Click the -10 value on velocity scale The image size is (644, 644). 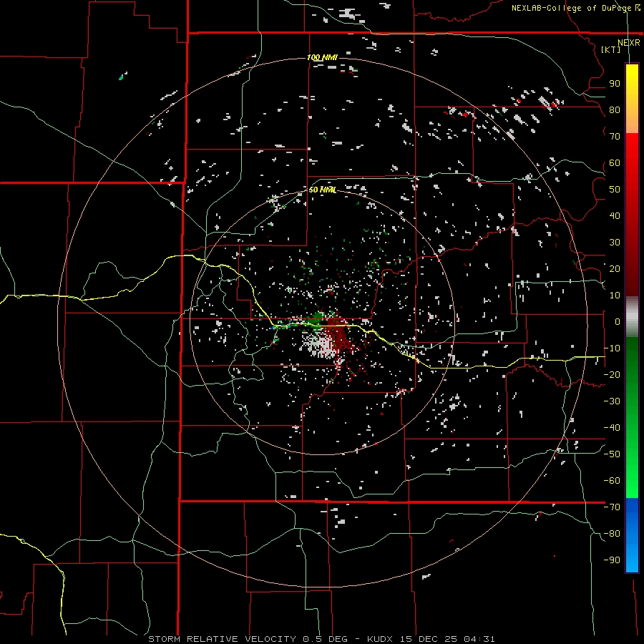(612, 348)
